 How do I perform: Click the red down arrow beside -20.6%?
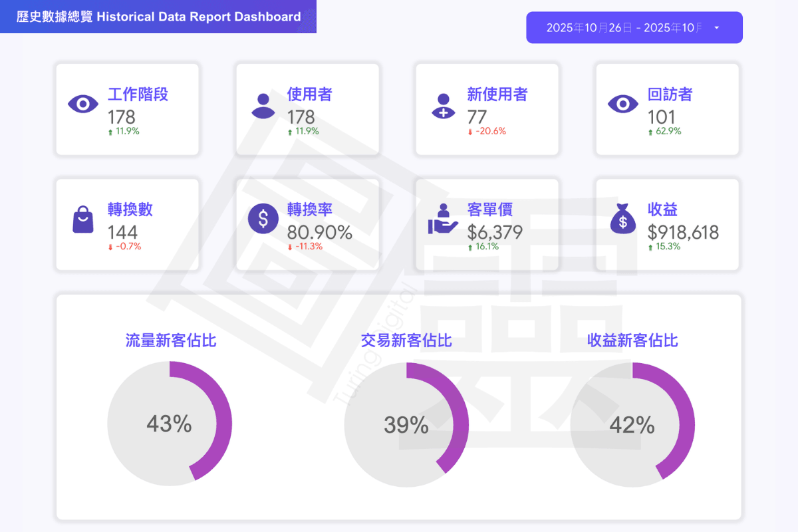point(470,132)
